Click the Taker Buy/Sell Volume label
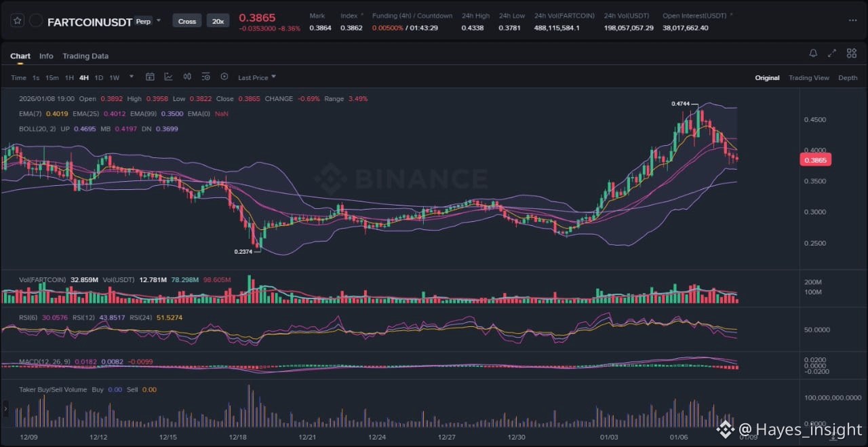Viewport: 868px width, 447px height. click(53, 390)
